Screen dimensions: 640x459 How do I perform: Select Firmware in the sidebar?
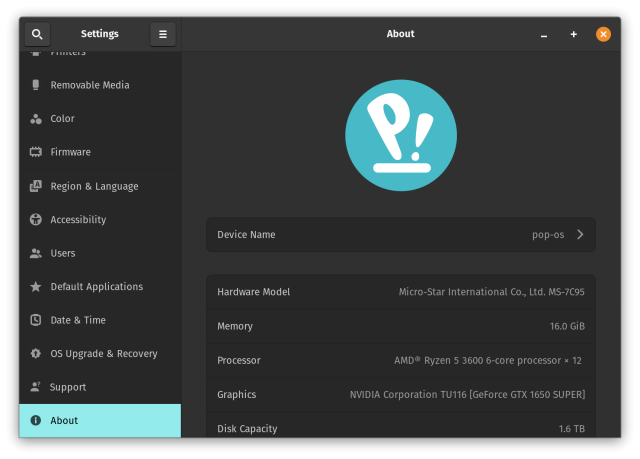point(100,152)
